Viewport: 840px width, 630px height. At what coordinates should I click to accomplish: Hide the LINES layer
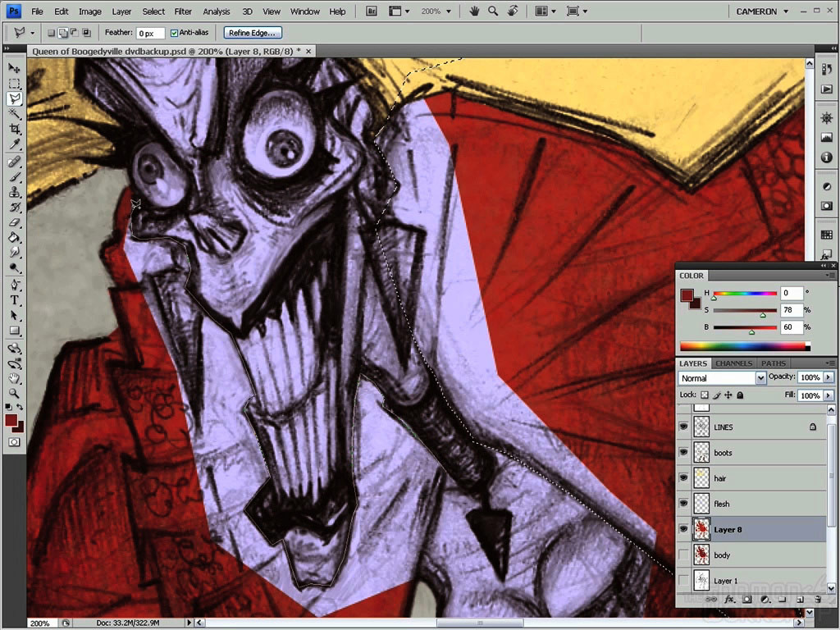point(684,427)
